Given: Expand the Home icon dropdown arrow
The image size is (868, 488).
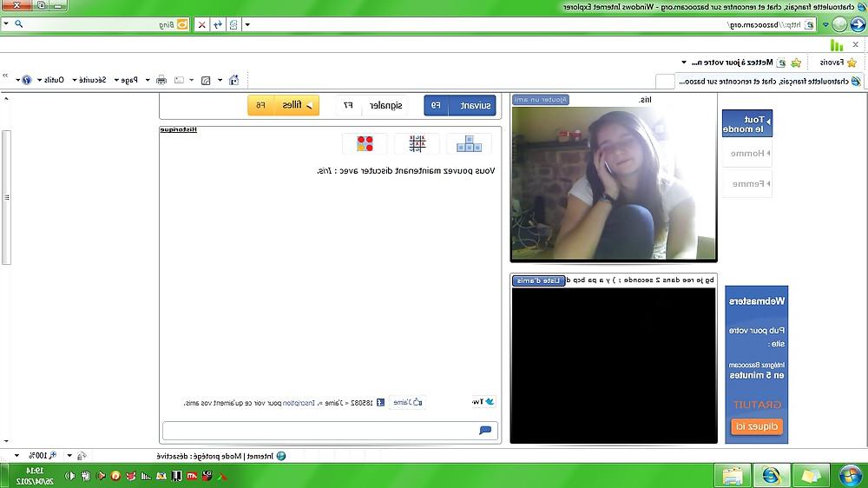Looking at the screenshot, I should [220, 80].
